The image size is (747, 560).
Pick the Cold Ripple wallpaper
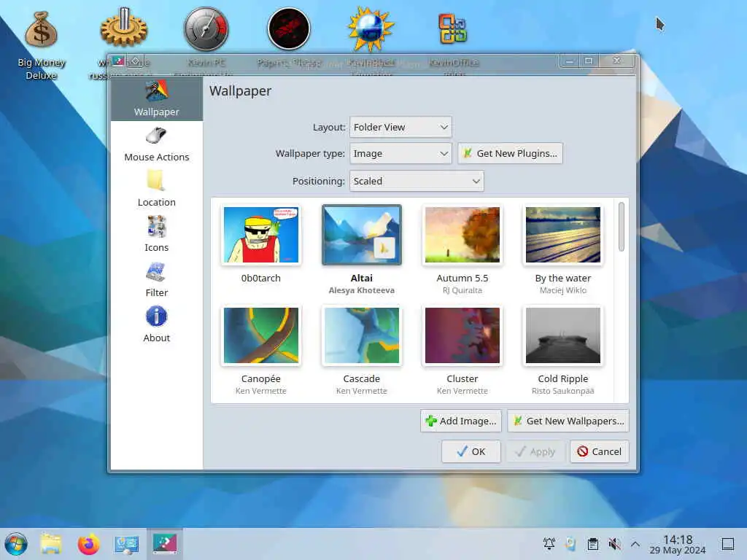tap(563, 335)
